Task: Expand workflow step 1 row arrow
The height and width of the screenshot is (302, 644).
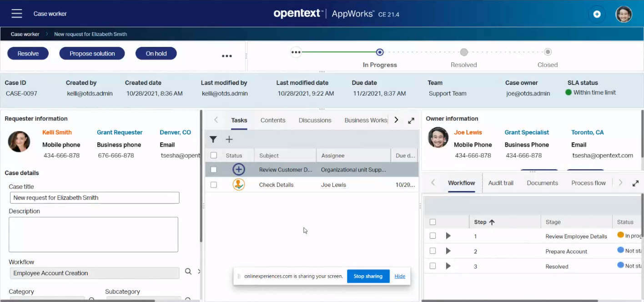Action: click(448, 236)
